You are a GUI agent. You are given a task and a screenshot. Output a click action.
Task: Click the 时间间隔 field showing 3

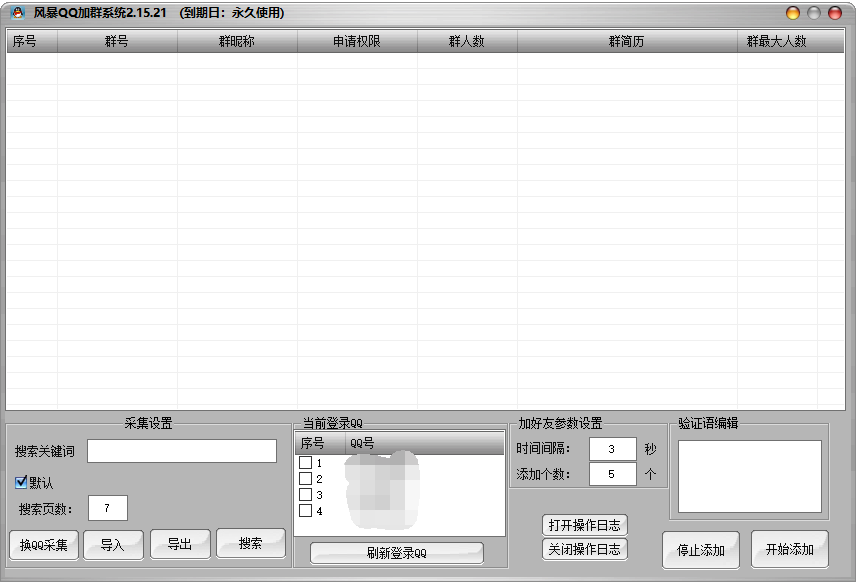pos(613,449)
